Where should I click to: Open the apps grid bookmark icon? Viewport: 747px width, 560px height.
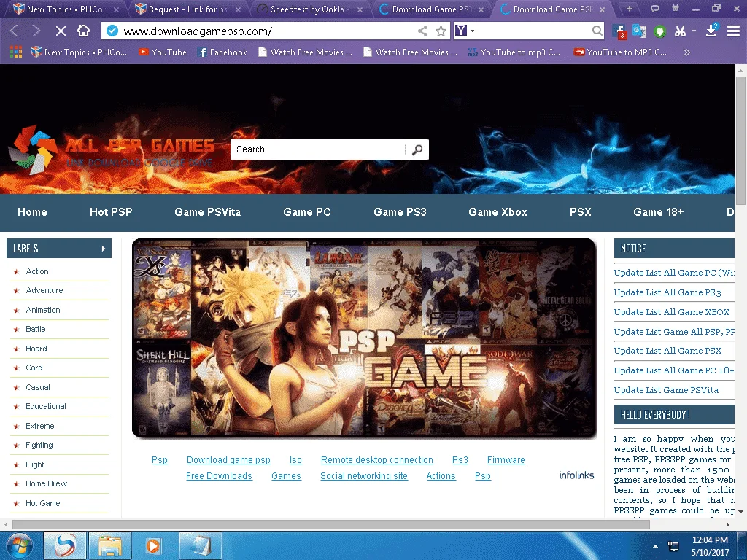(x=16, y=52)
